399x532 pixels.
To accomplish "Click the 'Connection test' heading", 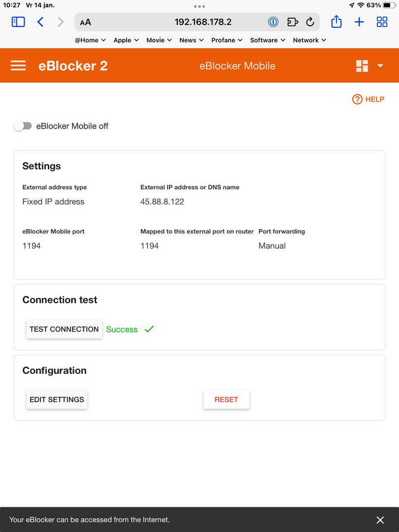I will [x=60, y=299].
